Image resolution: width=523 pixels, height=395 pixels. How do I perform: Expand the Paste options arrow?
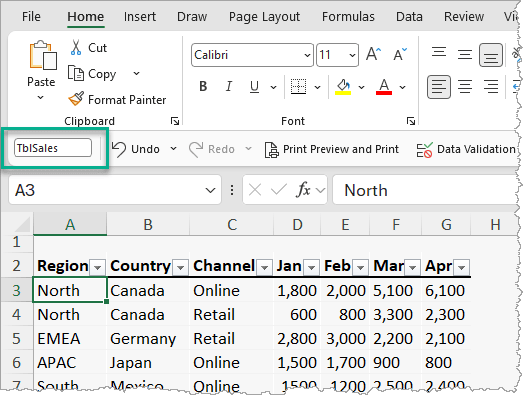tap(40, 97)
